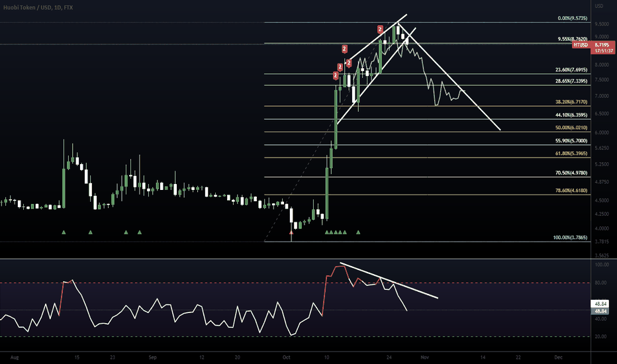Click the Sep label on time axis
The image size is (617, 364).
(x=153, y=357)
